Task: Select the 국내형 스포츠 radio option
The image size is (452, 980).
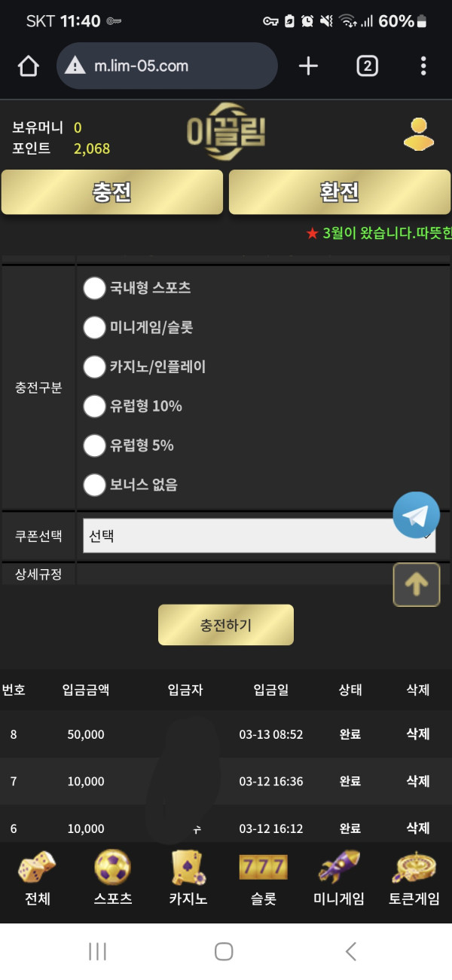Action: [94, 288]
